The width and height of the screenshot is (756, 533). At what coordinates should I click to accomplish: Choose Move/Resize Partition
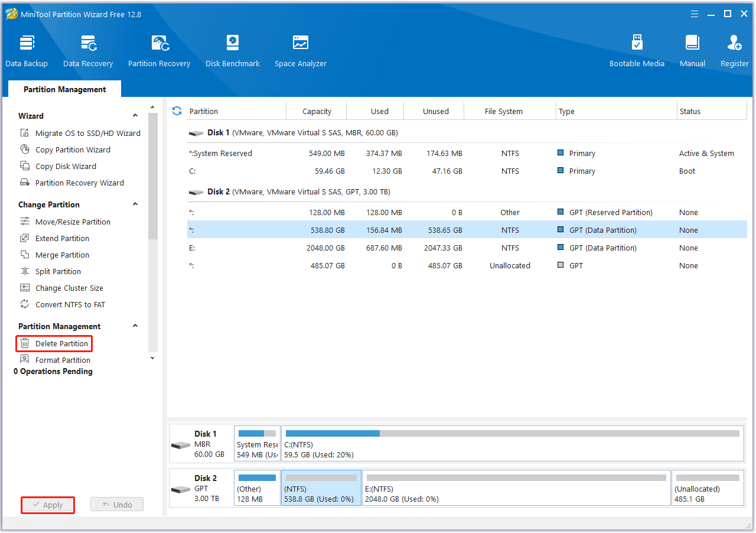(x=66, y=222)
